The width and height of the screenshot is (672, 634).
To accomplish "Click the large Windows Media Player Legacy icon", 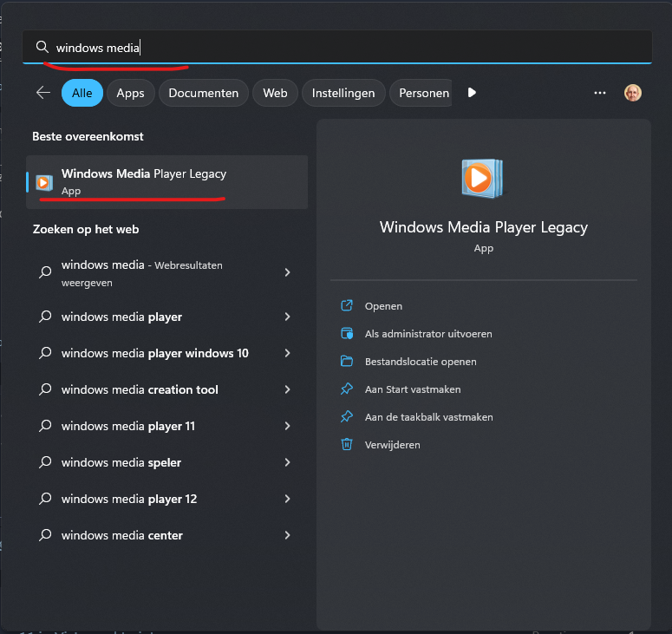I will (x=482, y=179).
